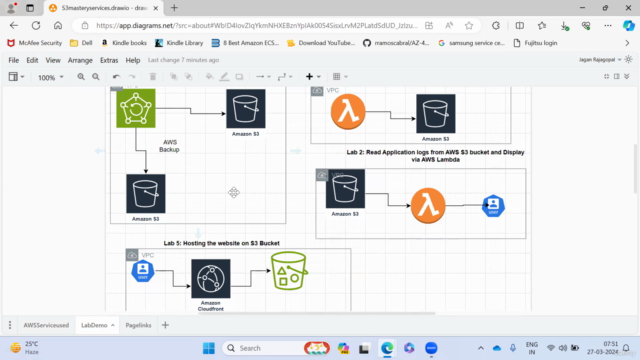The height and width of the screenshot is (360, 640).
Task: Click the browser address bar
Action: coord(257,25)
